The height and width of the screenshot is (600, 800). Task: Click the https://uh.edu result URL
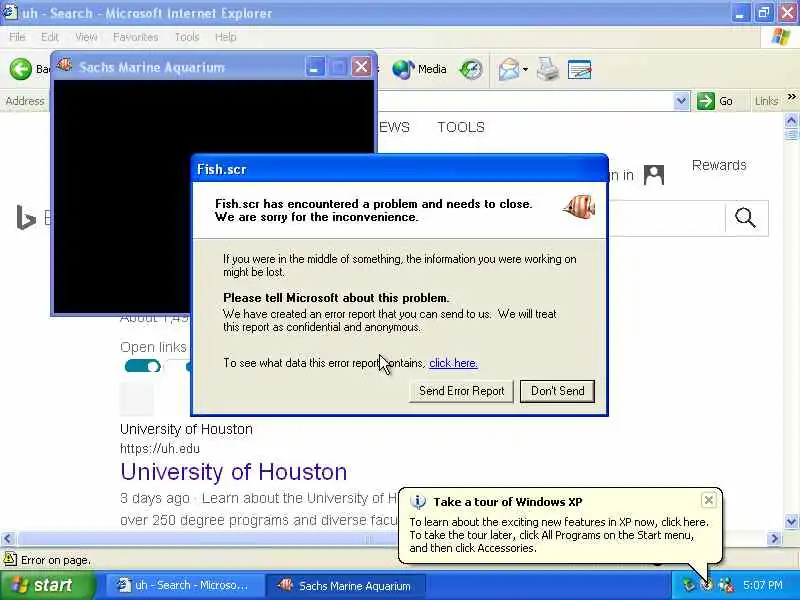pos(160,448)
